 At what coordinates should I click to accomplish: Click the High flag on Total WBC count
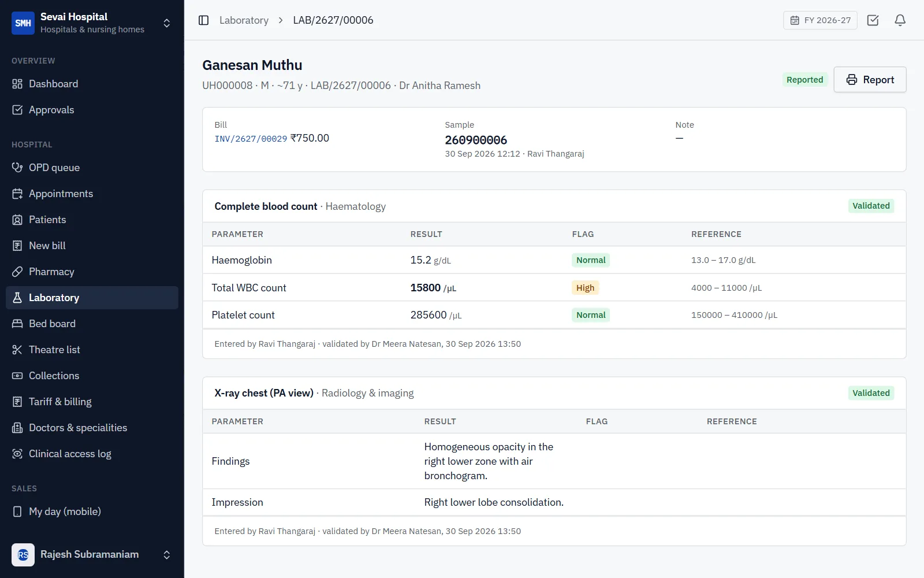[x=585, y=288]
